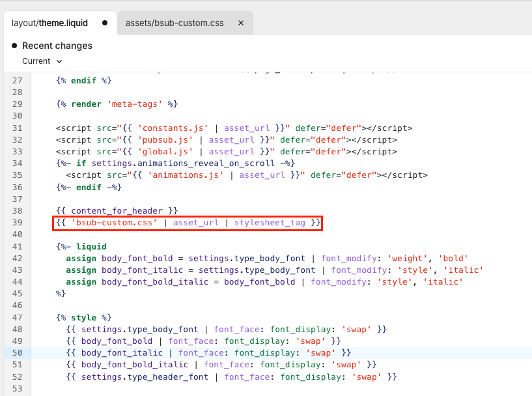Click 'global.js' on line 33

[x=165, y=152]
